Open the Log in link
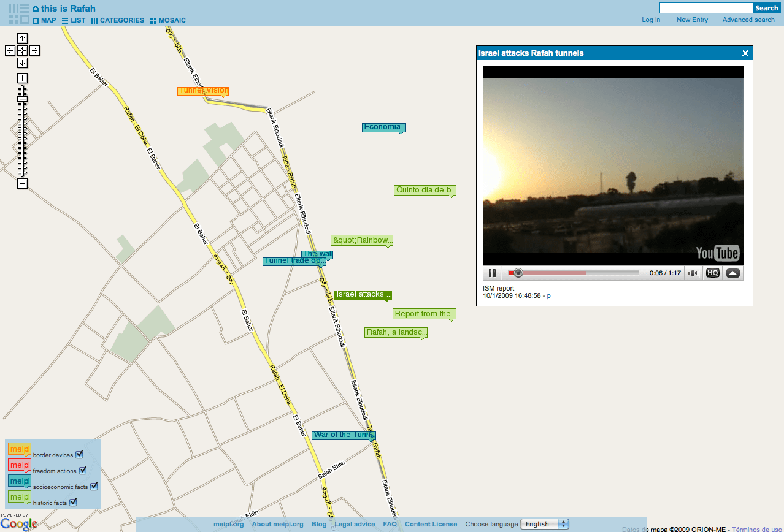 pyautogui.click(x=651, y=20)
